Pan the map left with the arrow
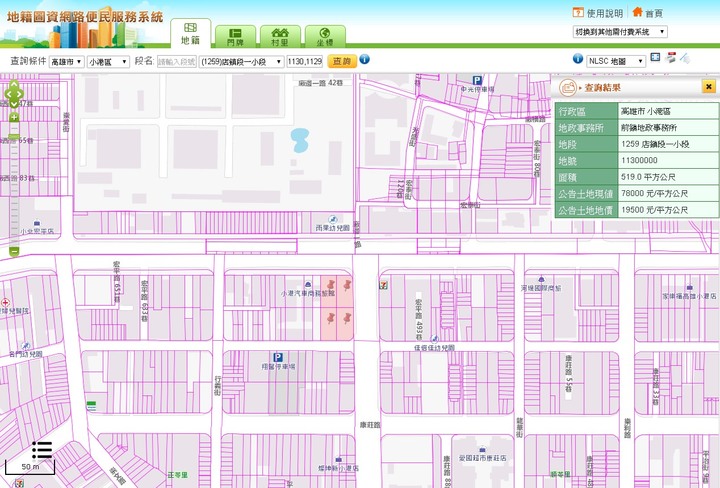Screen dimensions: 720x488 [x=8, y=94]
